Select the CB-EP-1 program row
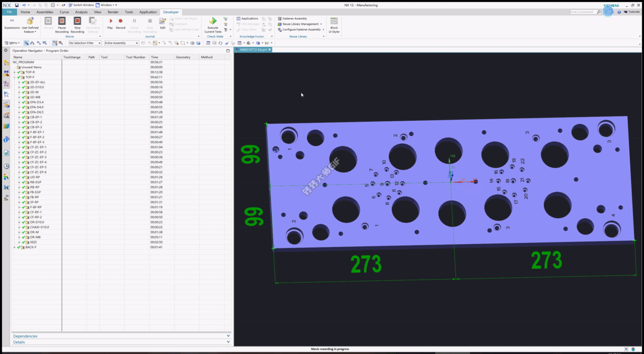Viewport: 644px width, 354px height. click(x=36, y=117)
